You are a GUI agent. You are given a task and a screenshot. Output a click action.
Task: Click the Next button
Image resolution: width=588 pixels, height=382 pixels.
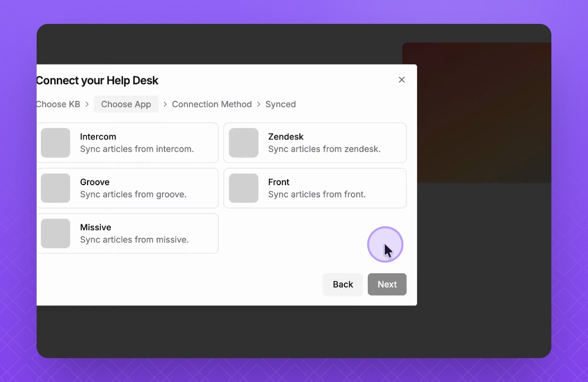(387, 284)
